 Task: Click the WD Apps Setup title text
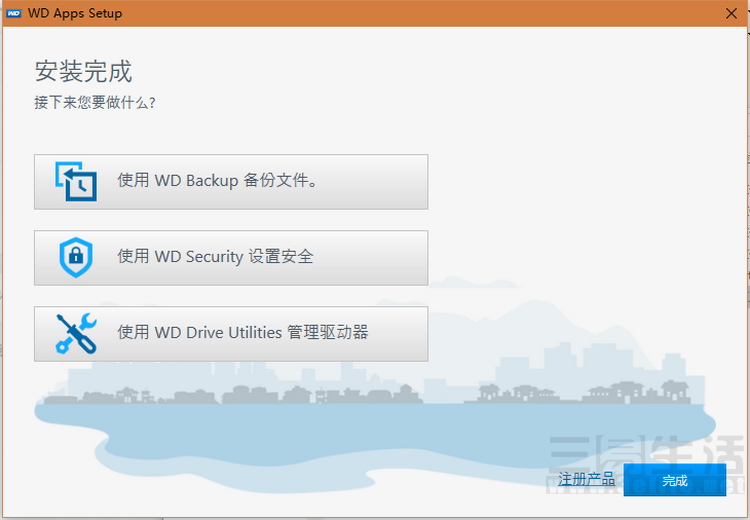pos(75,13)
